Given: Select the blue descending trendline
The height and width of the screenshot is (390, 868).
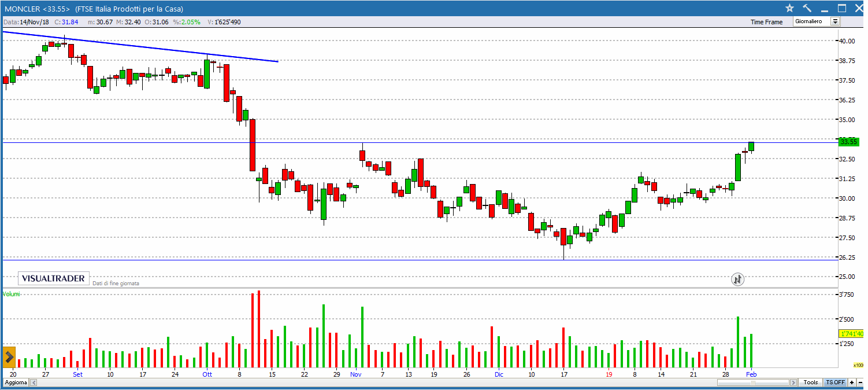Looking at the screenshot, I should (139, 46).
